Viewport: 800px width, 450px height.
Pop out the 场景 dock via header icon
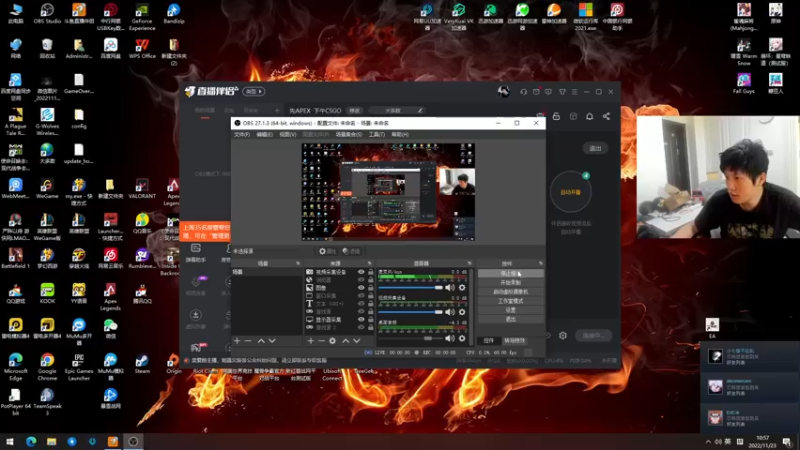pyautogui.click(x=298, y=263)
